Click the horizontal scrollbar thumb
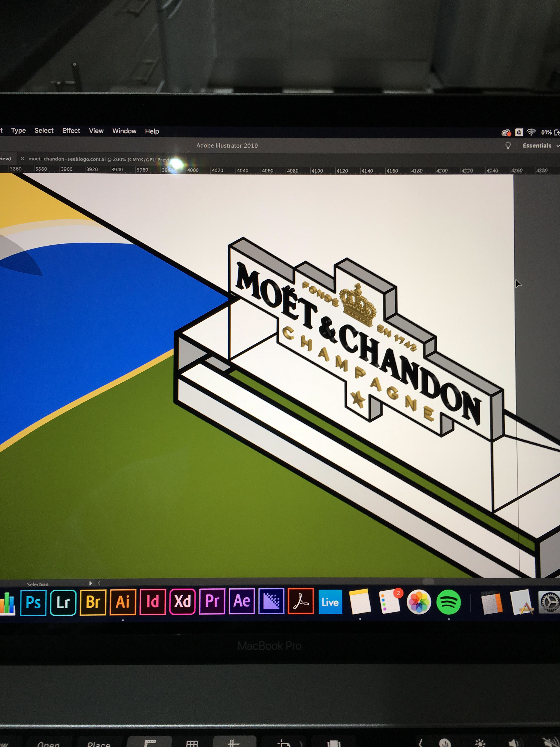This screenshot has height=747, width=560. click(x=428, y=581)
